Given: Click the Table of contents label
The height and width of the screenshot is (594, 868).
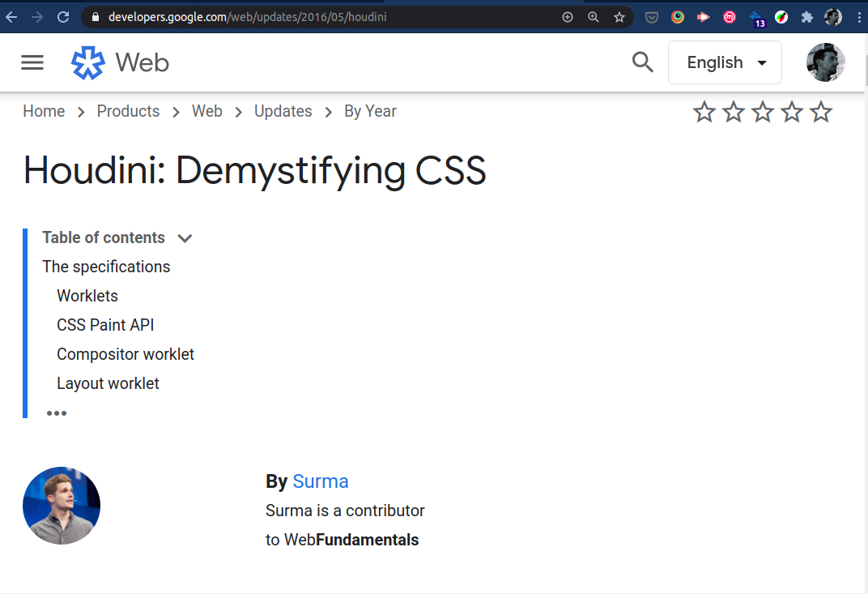Looking at the screenshot, I should tap(104, 237).
